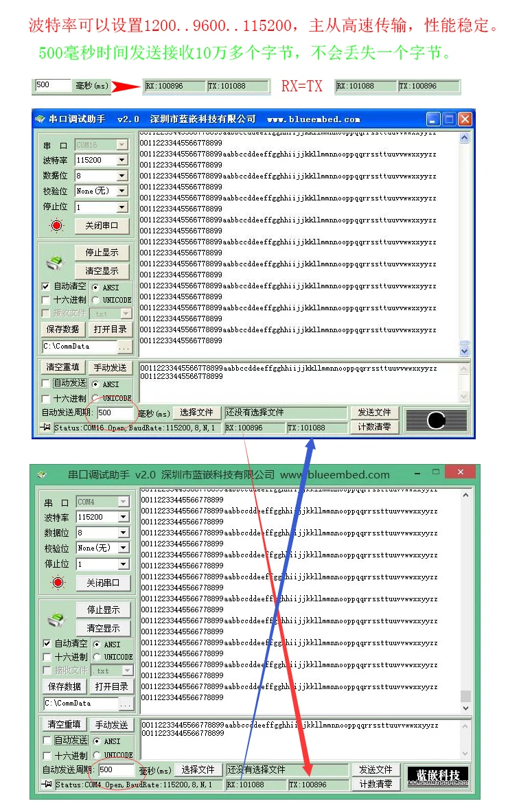Click 停止显示 in upper window
Viewport: 508px width, 812px height.
pos(102,252)
